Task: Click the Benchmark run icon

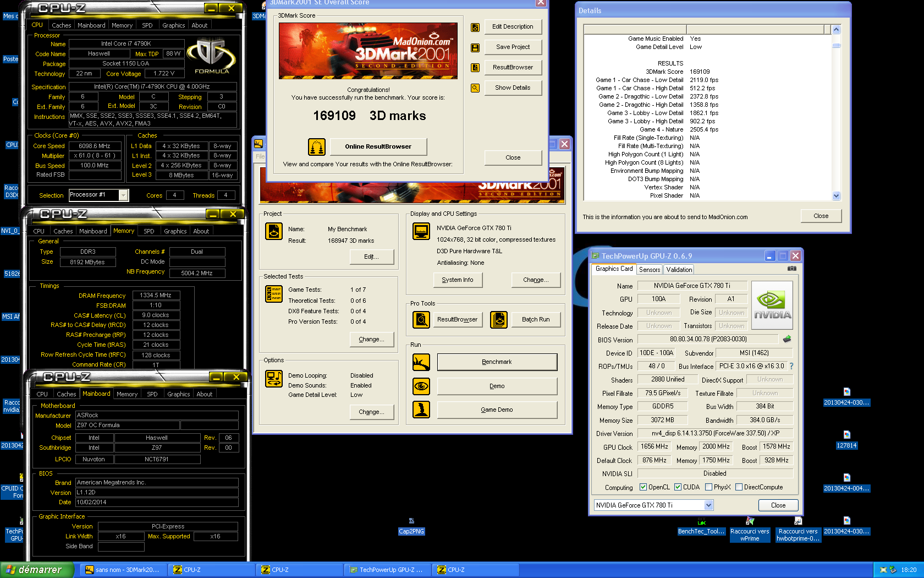Action: pos(421,362)
